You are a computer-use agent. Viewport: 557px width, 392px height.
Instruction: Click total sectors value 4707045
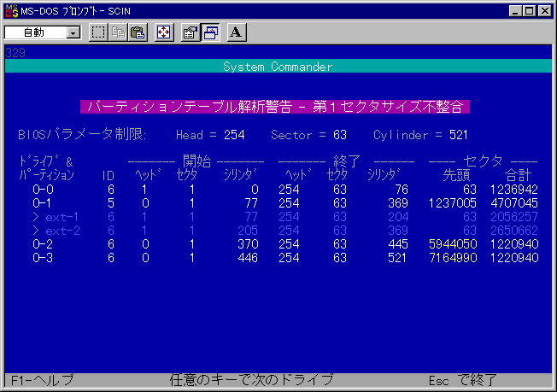click(x=514, y=203)
